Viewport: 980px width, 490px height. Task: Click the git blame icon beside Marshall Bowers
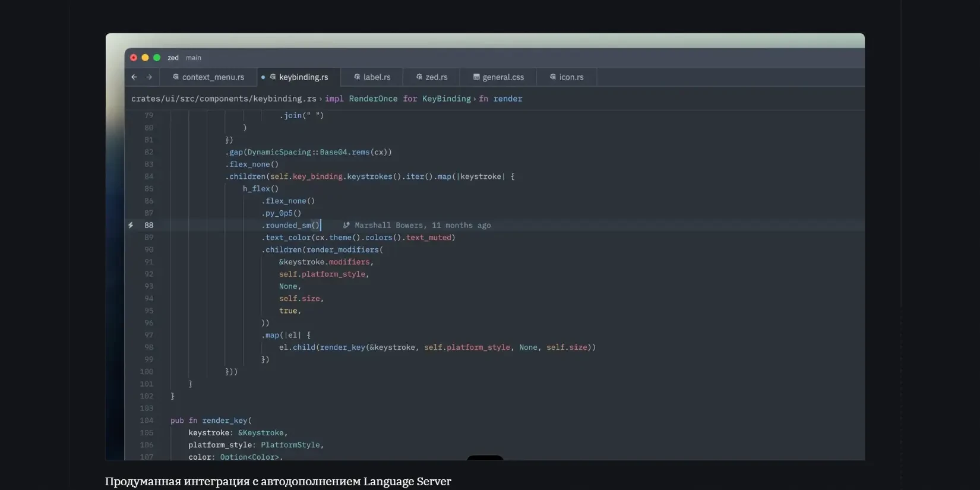(x=346, y=225)
